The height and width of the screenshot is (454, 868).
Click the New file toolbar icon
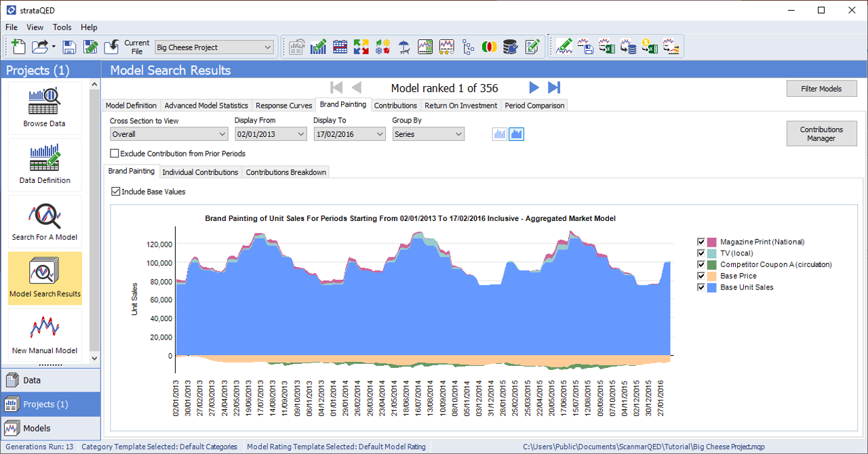click(x=19, y=47)
